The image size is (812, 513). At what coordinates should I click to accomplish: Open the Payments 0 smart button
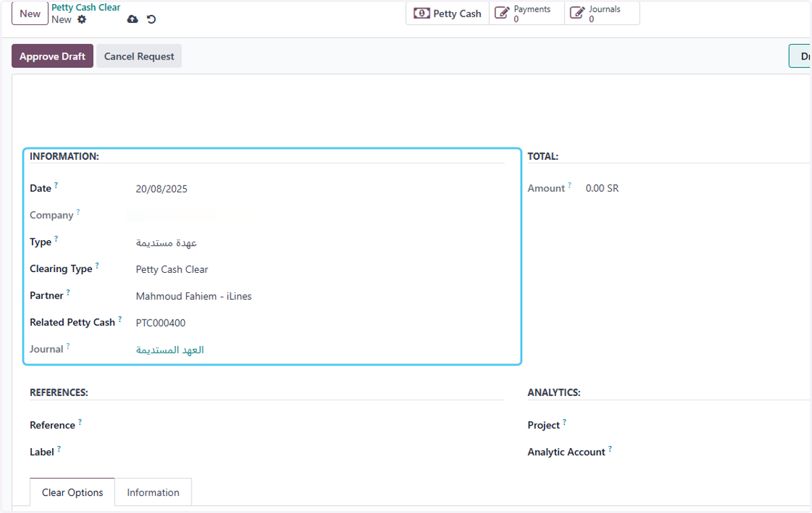526,14
